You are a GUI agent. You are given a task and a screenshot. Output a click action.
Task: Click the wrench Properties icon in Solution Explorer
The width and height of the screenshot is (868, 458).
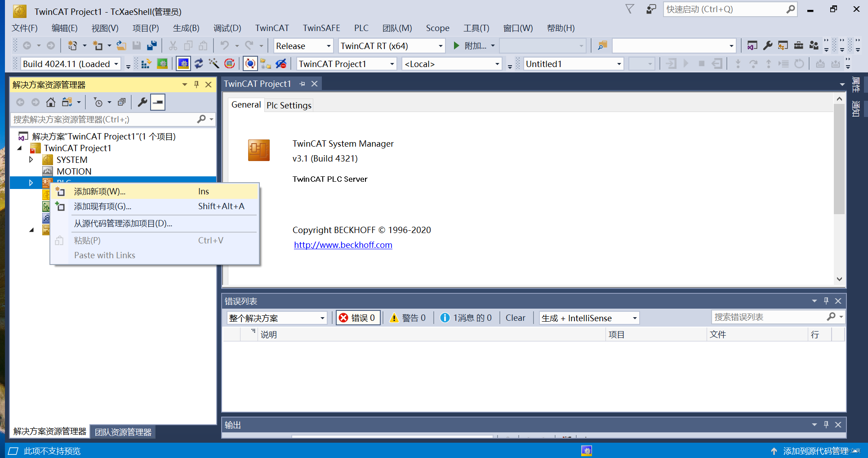click(142, 102)
